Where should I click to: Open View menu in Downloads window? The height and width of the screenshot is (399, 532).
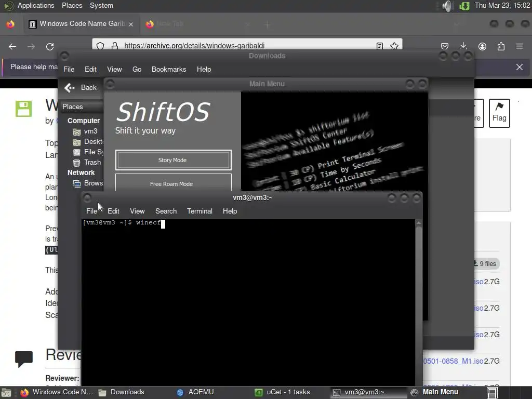[114, 69]
